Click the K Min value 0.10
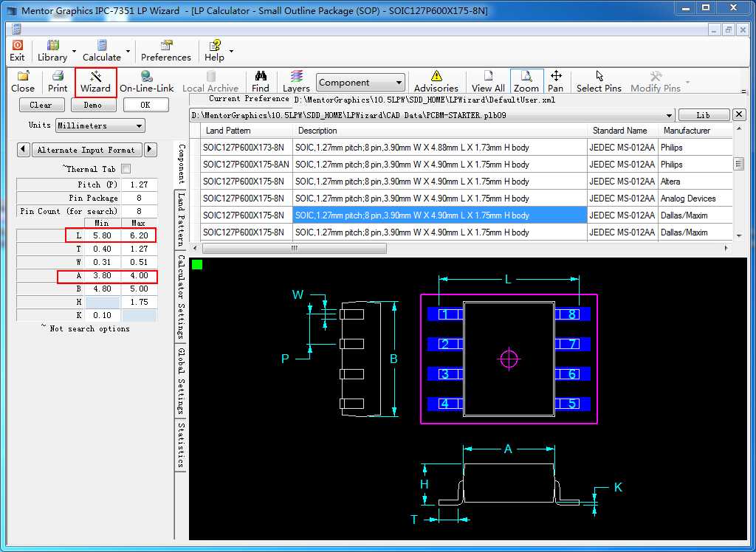The image size is (756, 552). click(x=102, y=315)
